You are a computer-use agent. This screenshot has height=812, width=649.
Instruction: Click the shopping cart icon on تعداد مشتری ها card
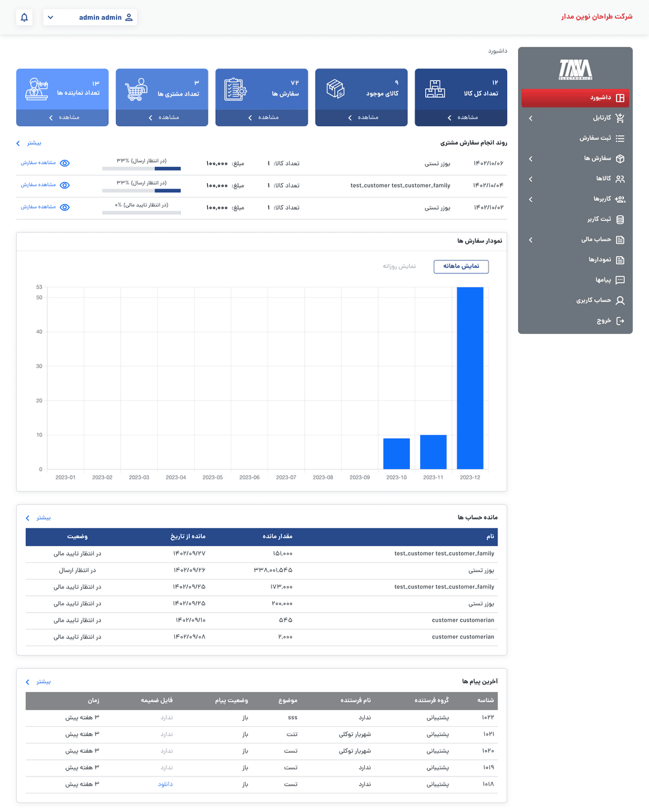pyautogui.click(x=136, y=89)
